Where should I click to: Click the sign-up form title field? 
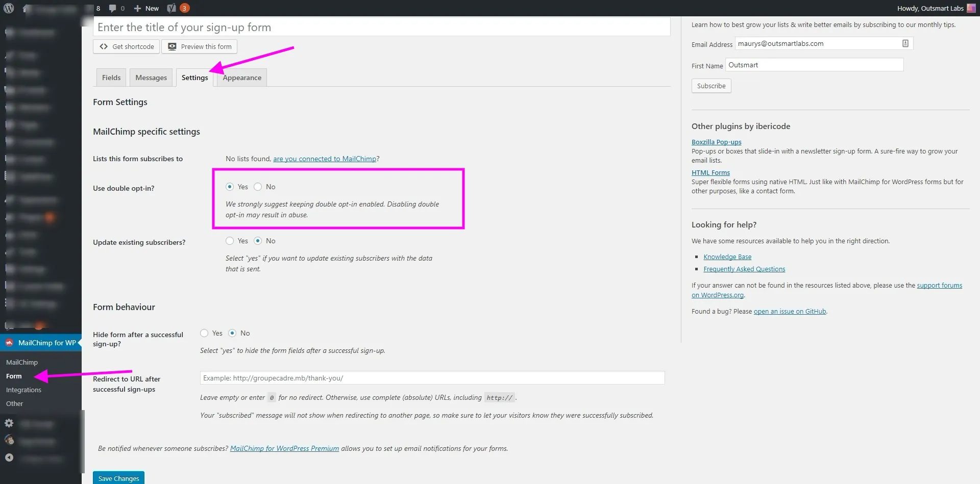[x=382, y=27]
